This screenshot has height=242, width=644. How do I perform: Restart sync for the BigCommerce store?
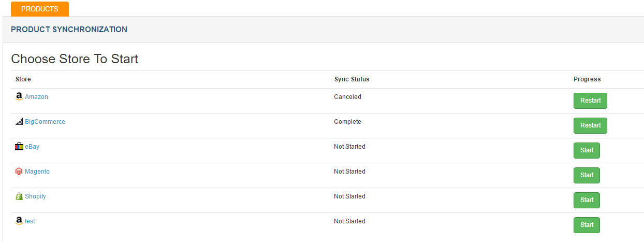tap(590, 126)
